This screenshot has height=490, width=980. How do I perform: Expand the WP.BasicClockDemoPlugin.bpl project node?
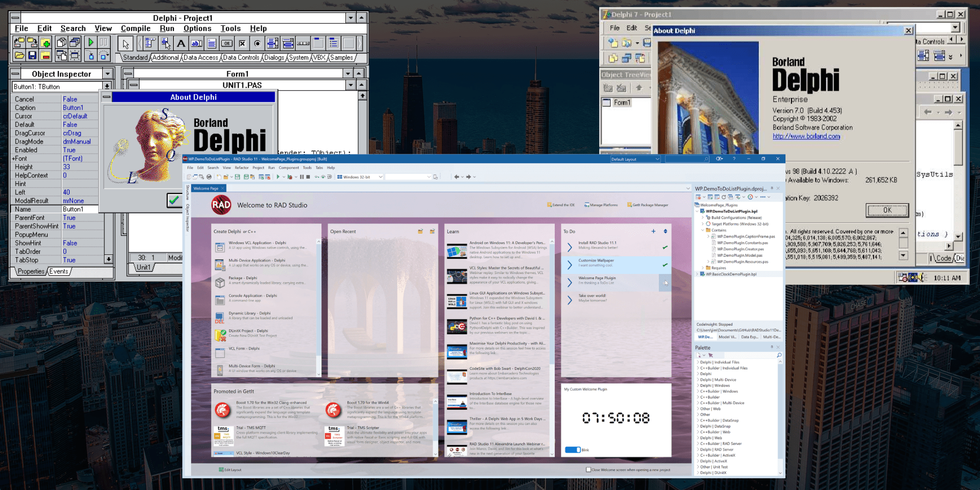(x=697, y=274)
